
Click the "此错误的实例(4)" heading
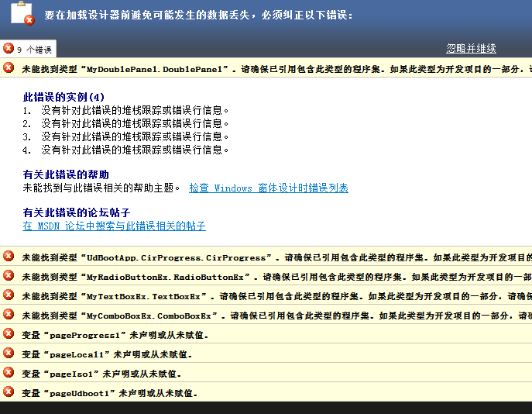pyautogui.click(x=63, y=97)
